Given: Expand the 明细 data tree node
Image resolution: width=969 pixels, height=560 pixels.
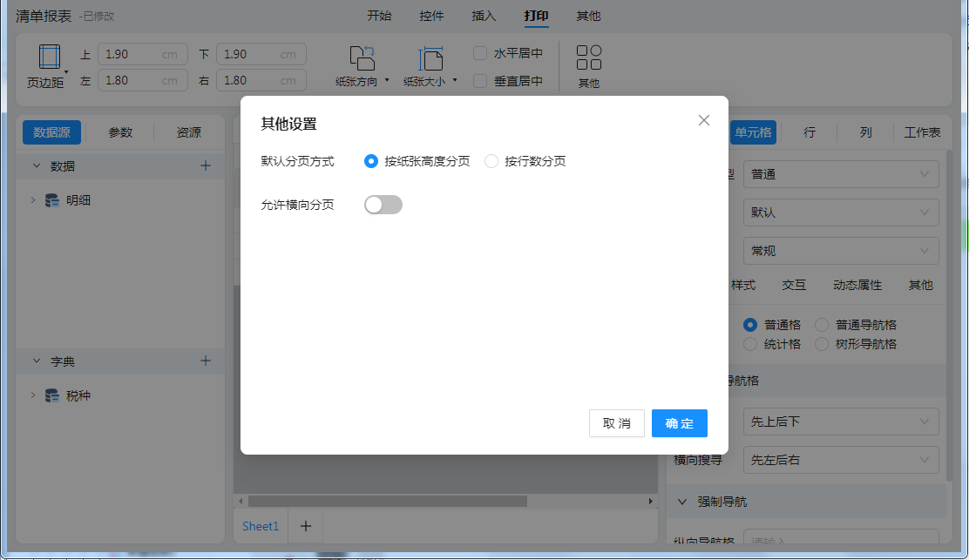Looking at the screenshot, I should click(x=33, y=200).
